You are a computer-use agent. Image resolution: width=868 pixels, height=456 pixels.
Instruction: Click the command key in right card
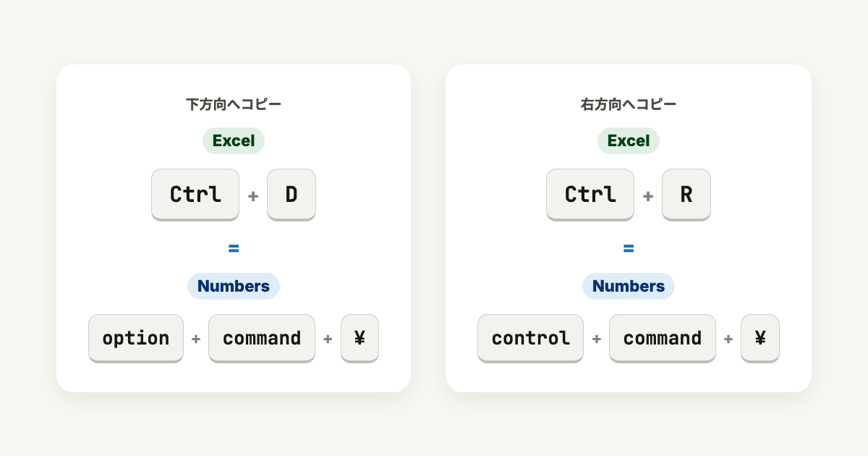click(x=663, y=338)
